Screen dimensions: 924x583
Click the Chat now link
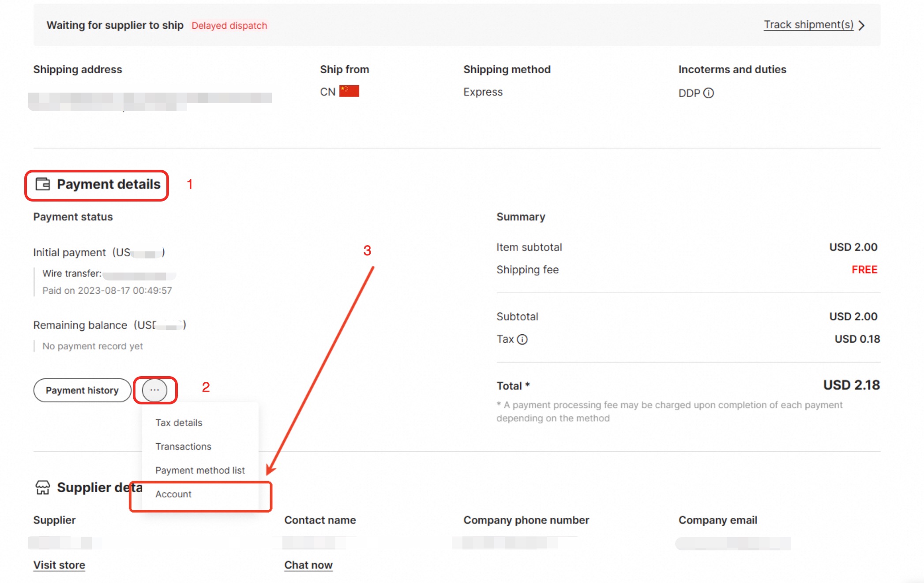[x=308, y=565]
